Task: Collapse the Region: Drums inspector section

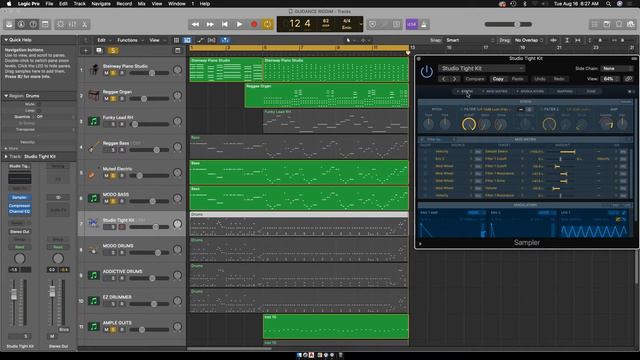Action: tap(6, 96)
